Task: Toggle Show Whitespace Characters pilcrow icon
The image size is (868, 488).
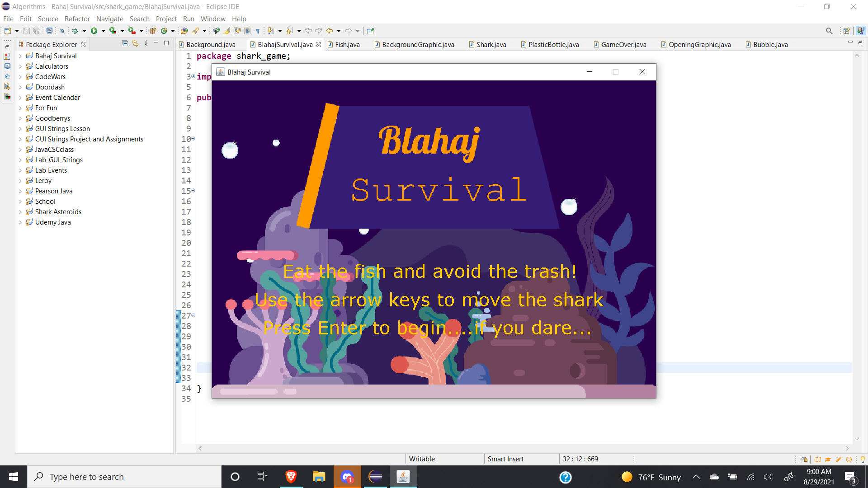Action: click(258, 31)
